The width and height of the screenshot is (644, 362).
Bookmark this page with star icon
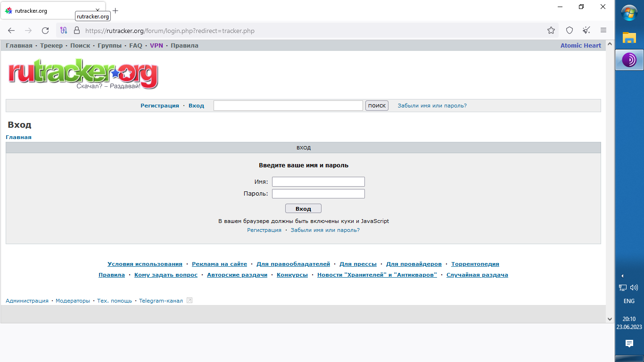click(551, 31)
